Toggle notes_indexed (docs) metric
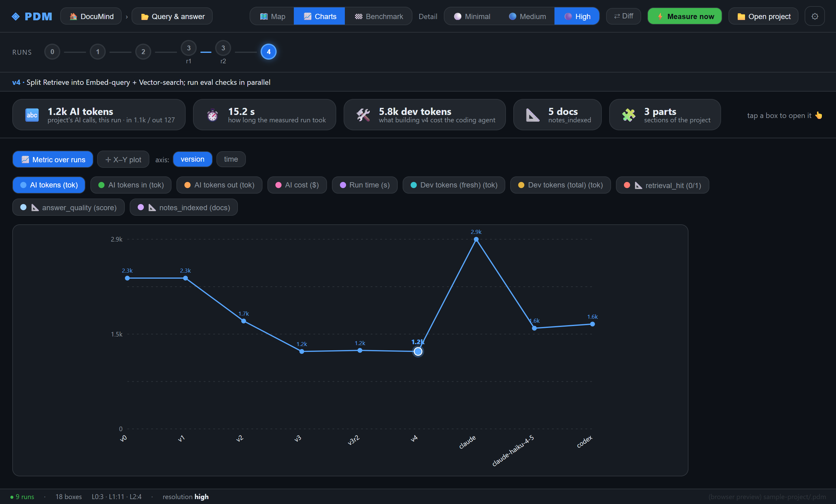Viewport: 836px width, 504px height. [x=183, y=207]
